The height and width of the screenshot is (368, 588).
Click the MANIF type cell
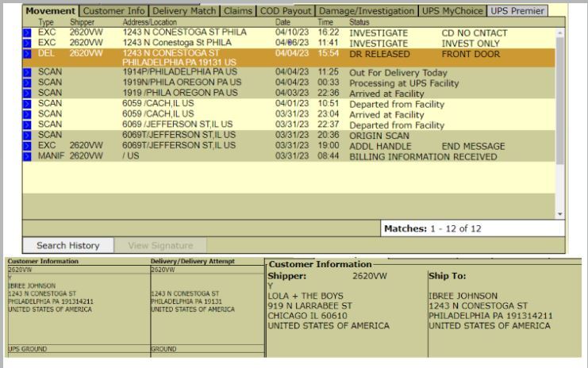[51, 155]
